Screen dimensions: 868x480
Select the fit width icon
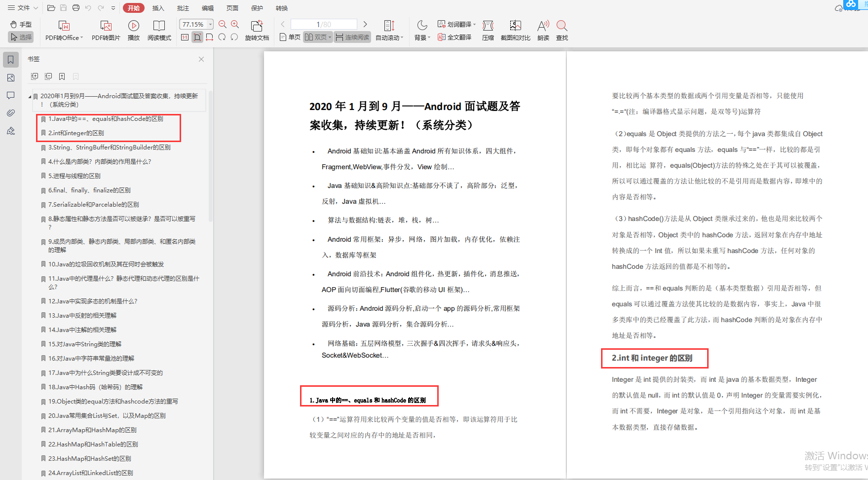click(209, 37)
